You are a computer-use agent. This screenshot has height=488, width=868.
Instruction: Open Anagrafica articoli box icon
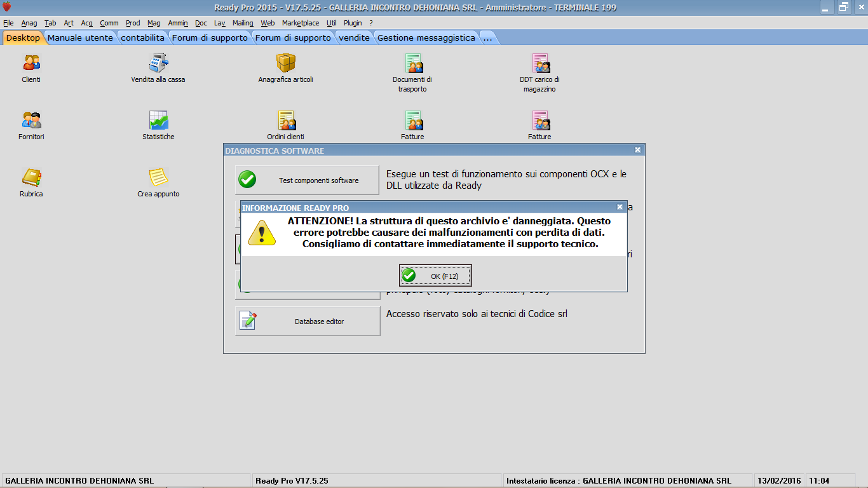pos(286,63)
